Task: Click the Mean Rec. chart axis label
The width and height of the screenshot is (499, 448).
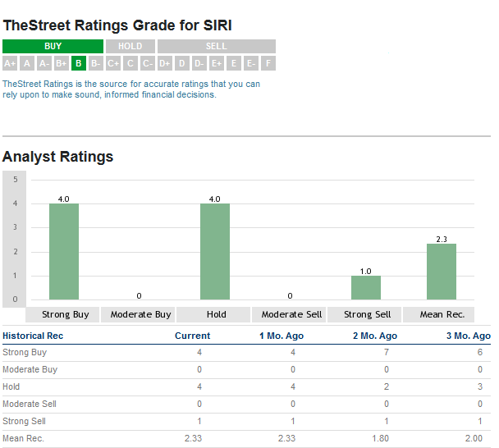Action: click(x=438, y=315)
